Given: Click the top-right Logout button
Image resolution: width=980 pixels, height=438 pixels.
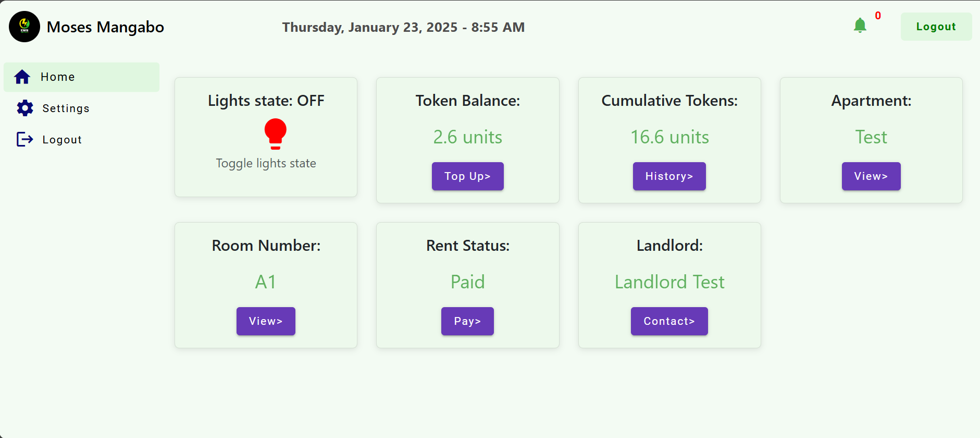Looking at the screenshot, I should (x=936, y=27).
